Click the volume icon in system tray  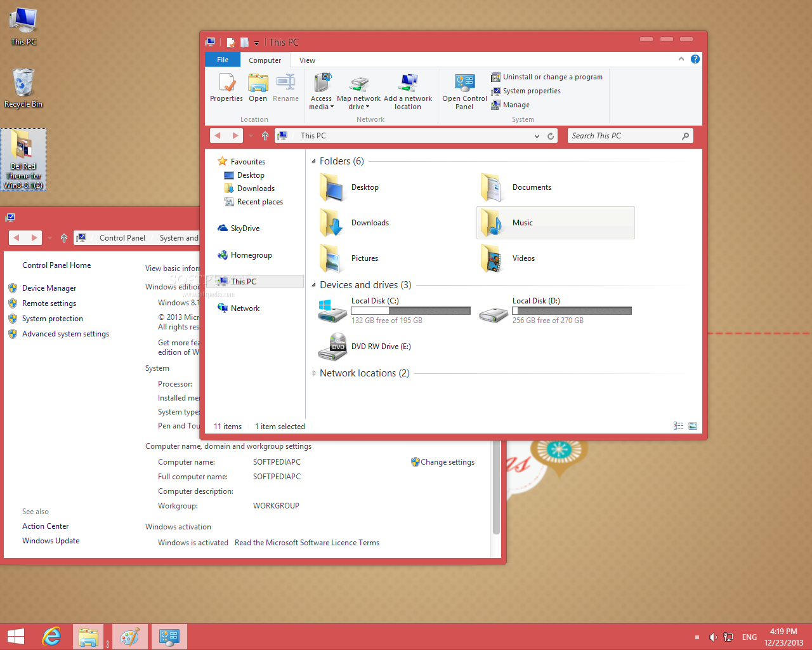[x=713, y=637]
